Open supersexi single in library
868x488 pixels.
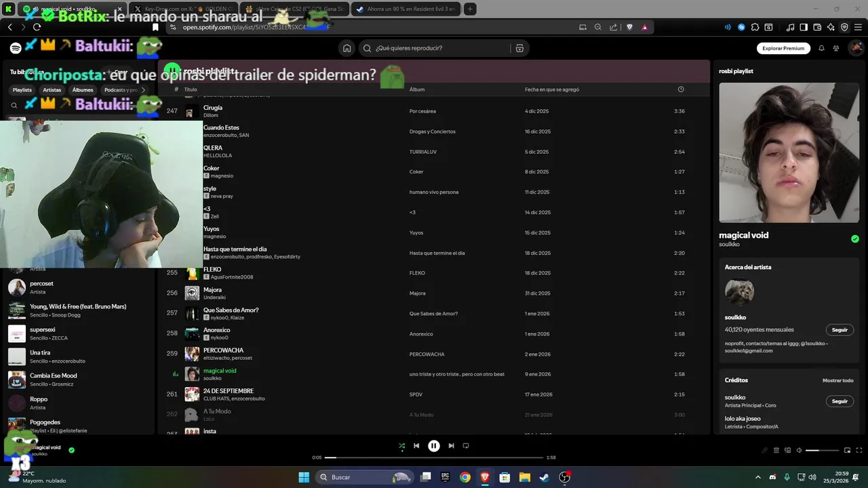[79, 333]
